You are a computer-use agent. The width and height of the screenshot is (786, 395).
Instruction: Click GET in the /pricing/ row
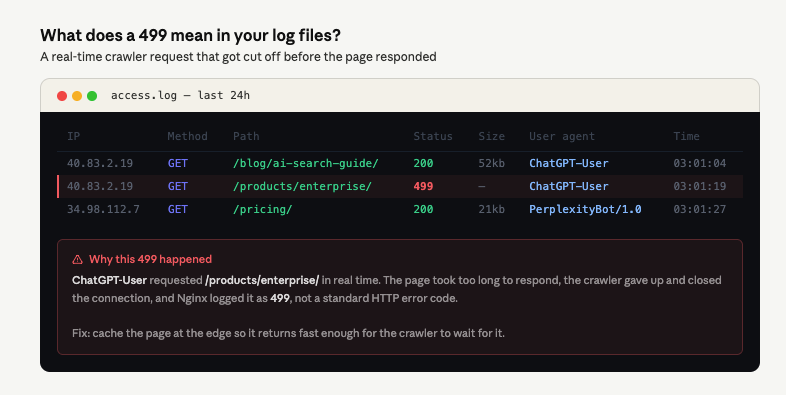point(177,209)
